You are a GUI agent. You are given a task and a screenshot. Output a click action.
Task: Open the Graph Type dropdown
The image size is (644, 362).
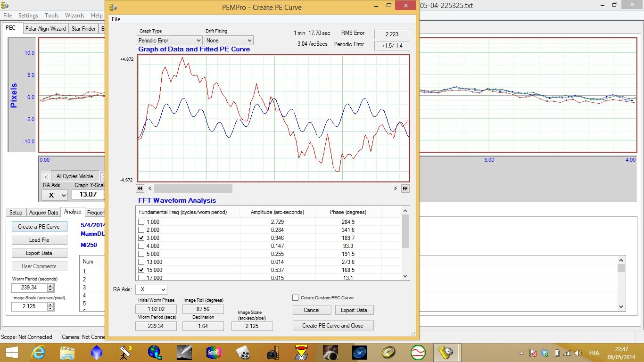[x=170, y=41]
